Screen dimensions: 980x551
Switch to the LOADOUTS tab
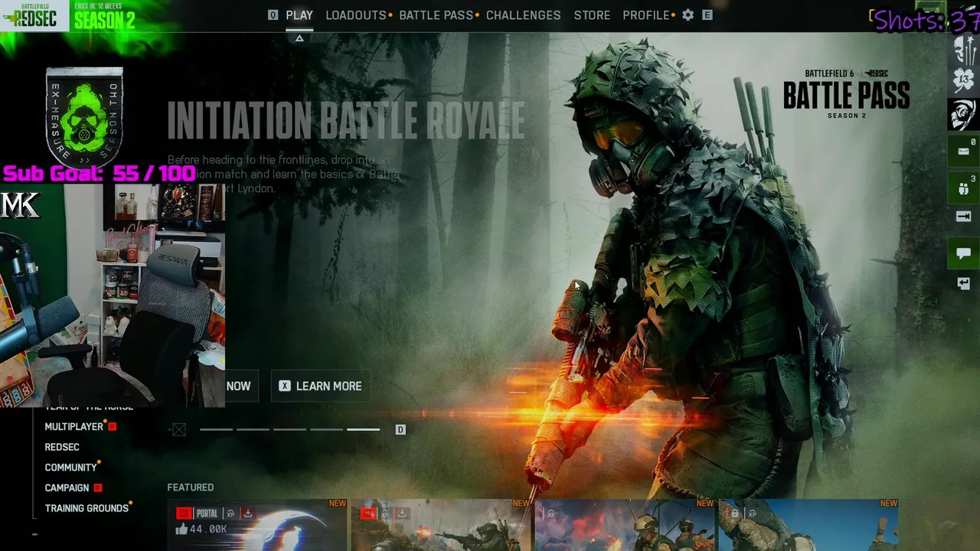tap(356, 15)
